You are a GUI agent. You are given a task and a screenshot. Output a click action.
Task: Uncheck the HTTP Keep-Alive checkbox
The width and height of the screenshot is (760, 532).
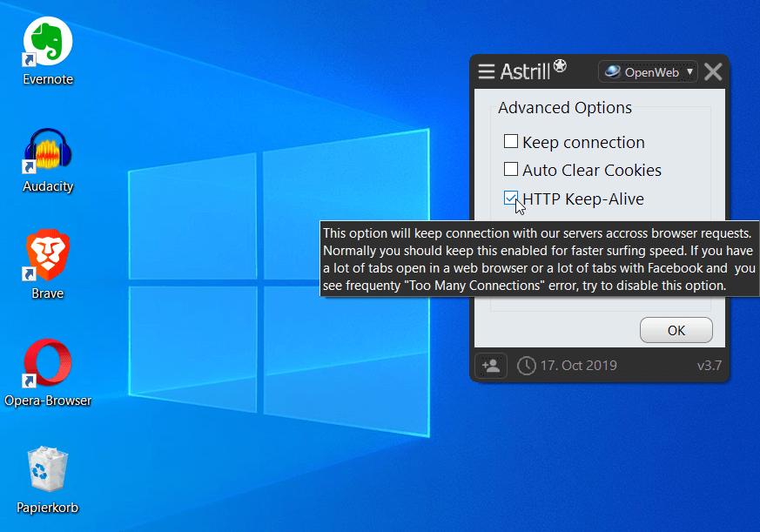(x=511, y=198)
